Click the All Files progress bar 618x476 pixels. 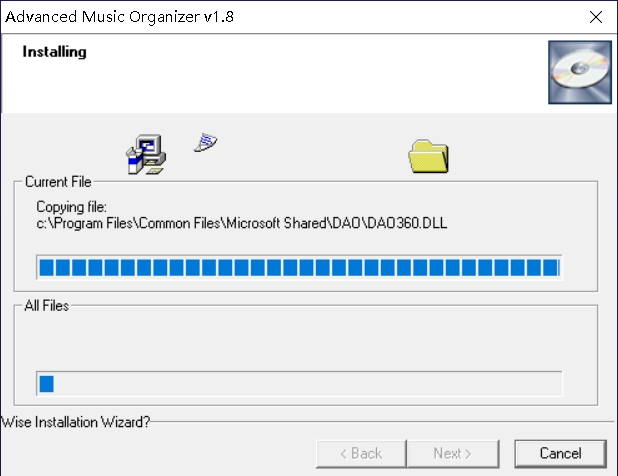(299, 383)
